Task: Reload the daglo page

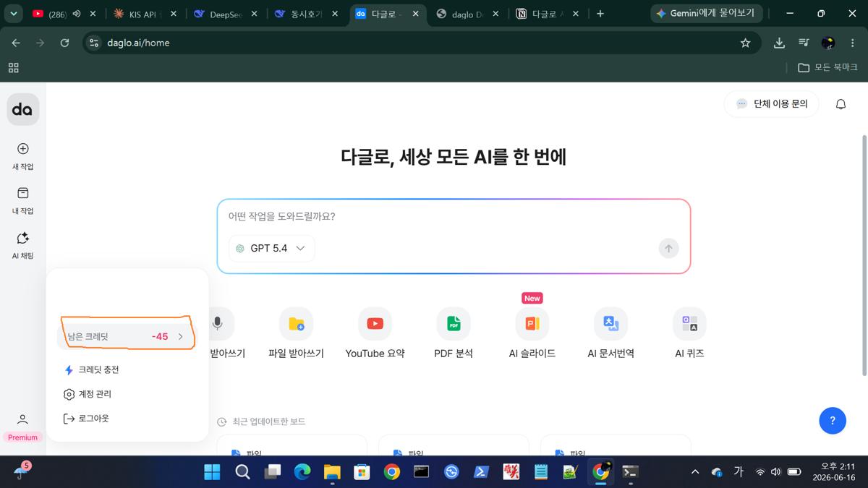Action: tap(64, 43)
